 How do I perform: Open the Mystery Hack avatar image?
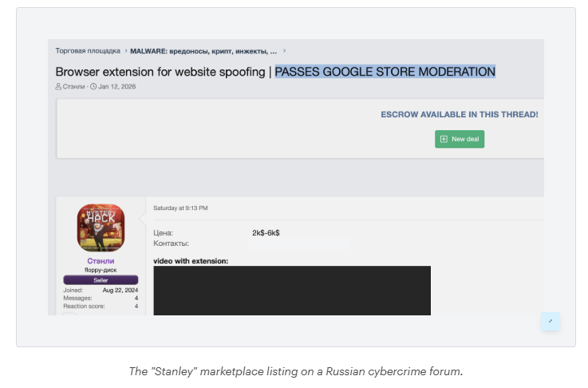[101, 228]
